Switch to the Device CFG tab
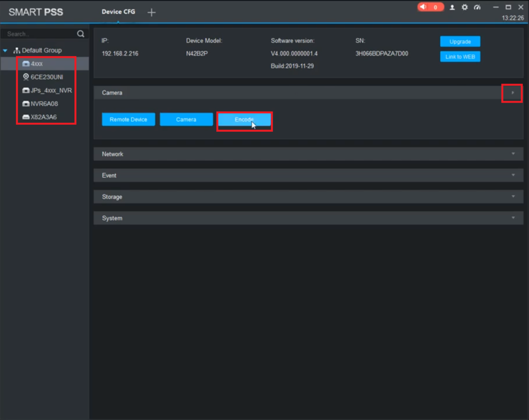 [x=118, y=12]
